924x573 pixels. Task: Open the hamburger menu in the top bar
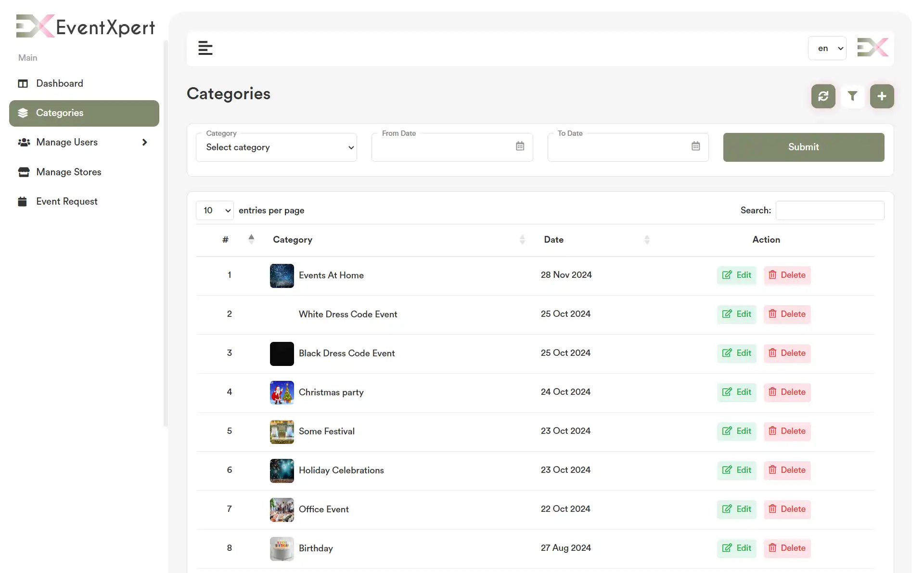point(205,48)
